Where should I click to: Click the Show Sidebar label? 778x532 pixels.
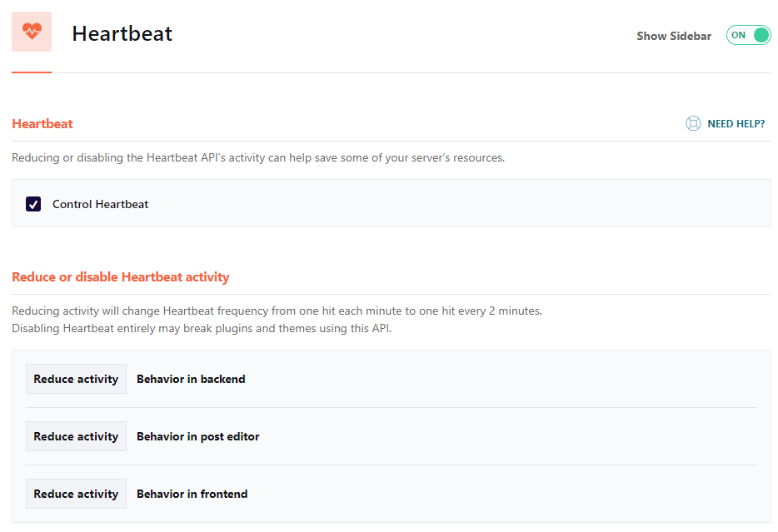coord(673,36)
